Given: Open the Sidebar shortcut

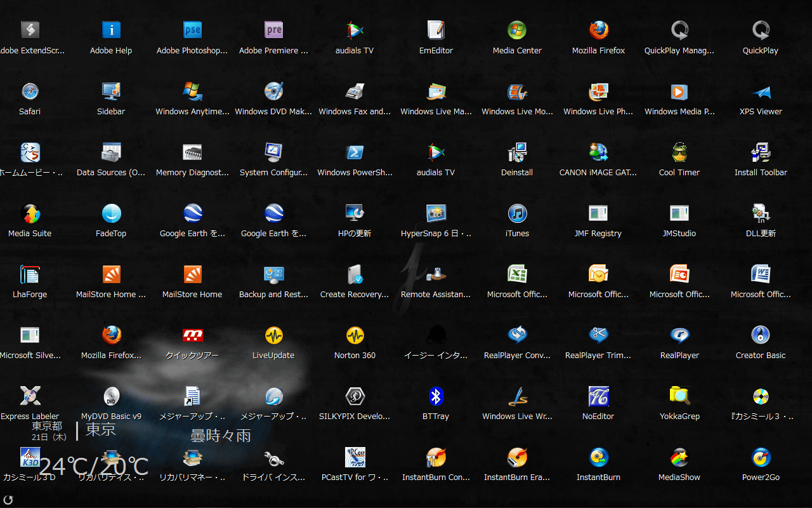Looking at the screenshot, I should [111, 91].
